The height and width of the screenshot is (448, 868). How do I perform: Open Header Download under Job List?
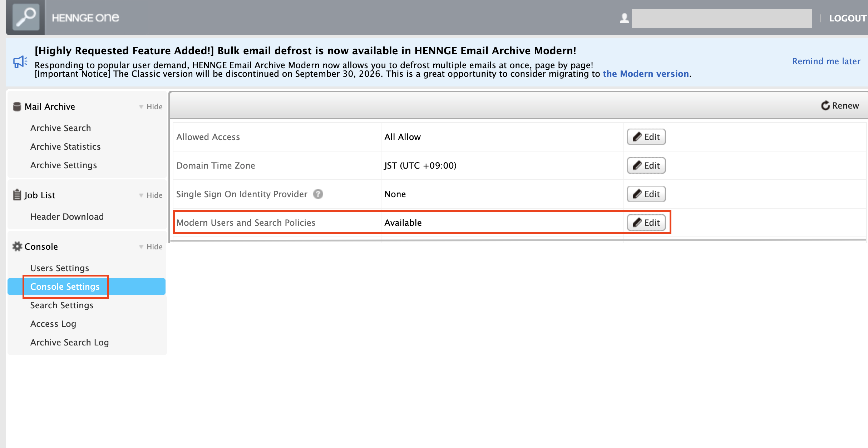(67, 216)
